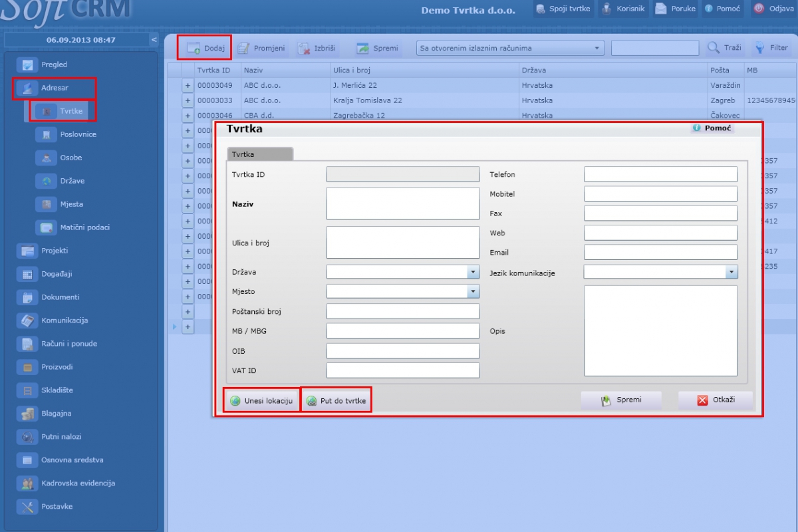Image resolution: width=798 pixels, height=532 pixels.
Task: Expand row 00003033 ABC d.o.o.
Action: pyautogui.click(x=188, y=100)
